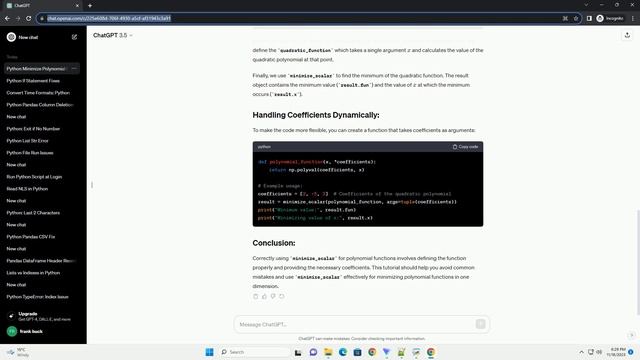Regenerate the response using the refresh icon
640x360 pixels.
(282, 296)
